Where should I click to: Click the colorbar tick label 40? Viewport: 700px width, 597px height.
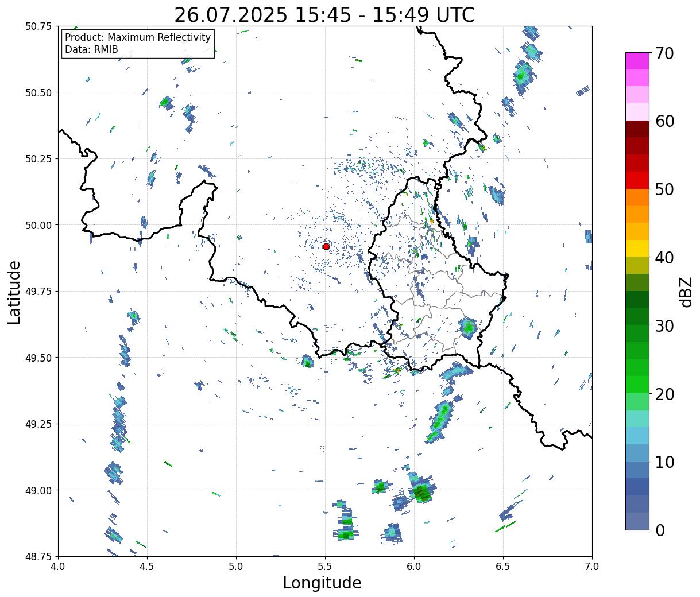664,258
